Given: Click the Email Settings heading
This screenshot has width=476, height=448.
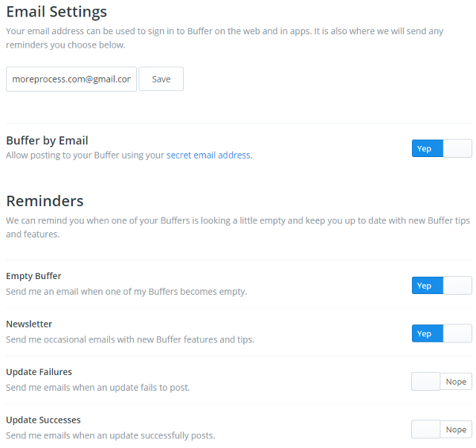Looking at the screenshot, I should point(57,12).
